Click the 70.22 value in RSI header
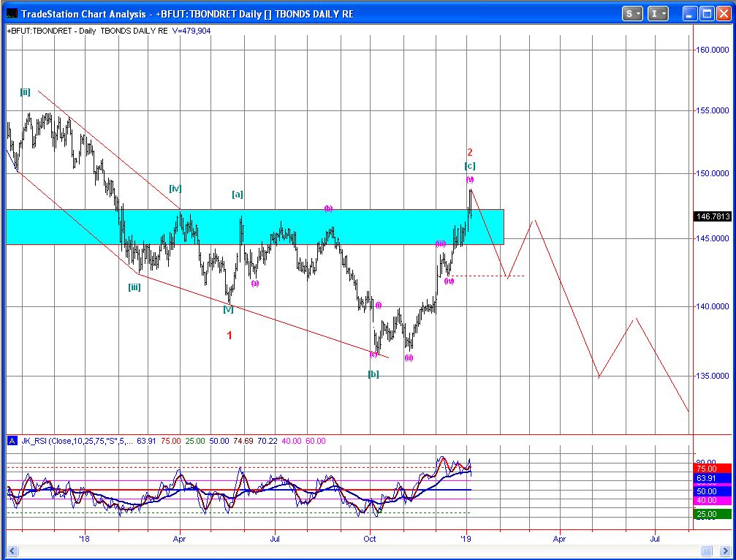The image size is (736, 560). (268, 441)
